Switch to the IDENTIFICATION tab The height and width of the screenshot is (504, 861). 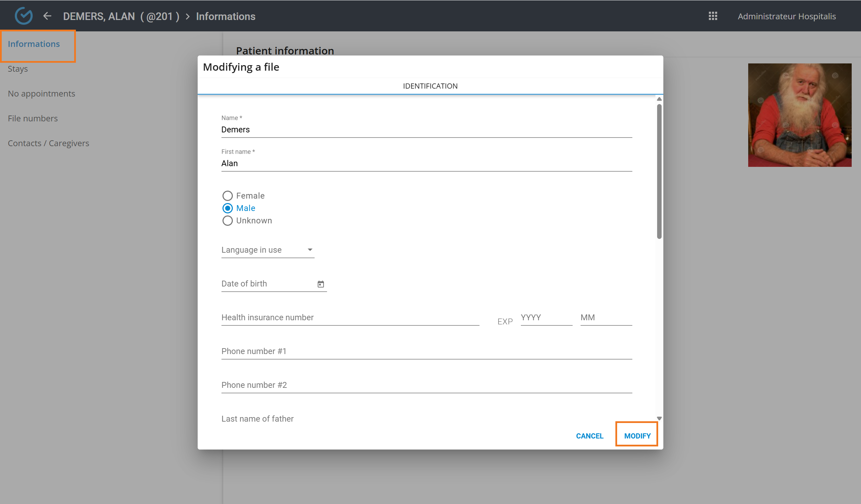[430, 86]
